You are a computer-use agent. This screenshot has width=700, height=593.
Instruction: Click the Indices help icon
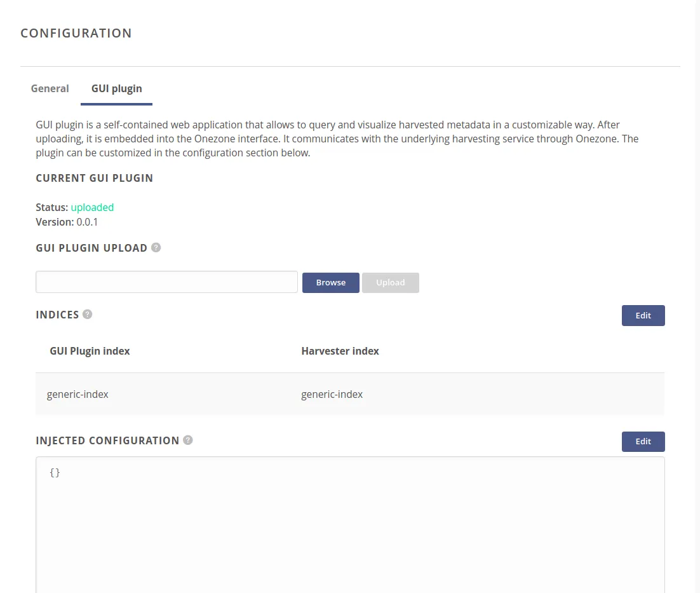(x=87, y=314)
